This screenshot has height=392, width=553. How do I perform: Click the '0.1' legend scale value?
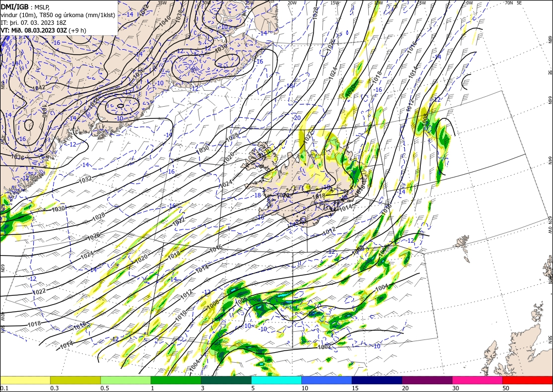pos(3,388)
